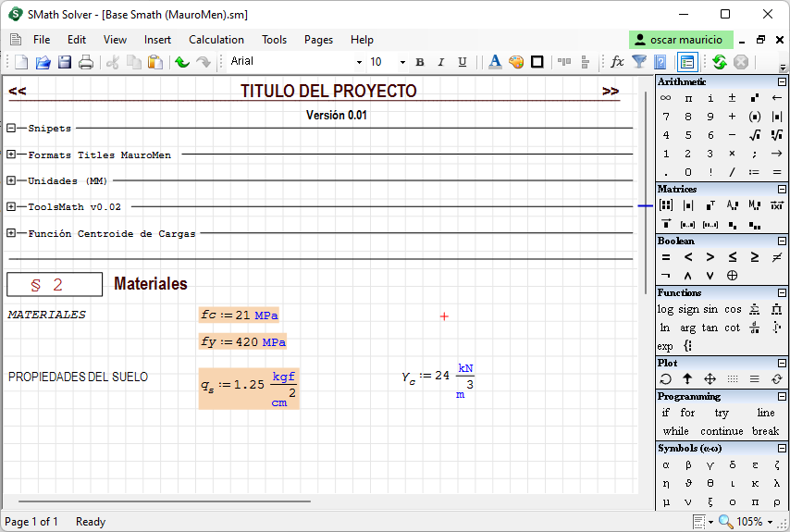Click the Recalculate worksheet refresh icon

click(719, 62)
